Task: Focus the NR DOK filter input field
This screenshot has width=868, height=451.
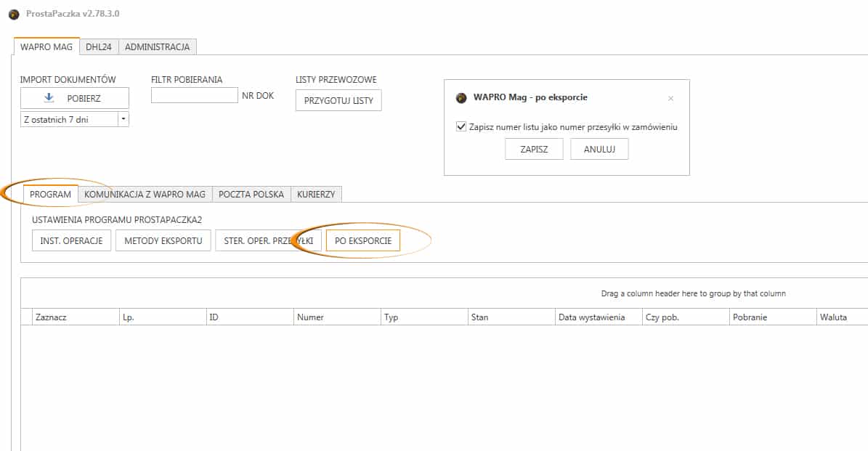Action: point(195,95)
